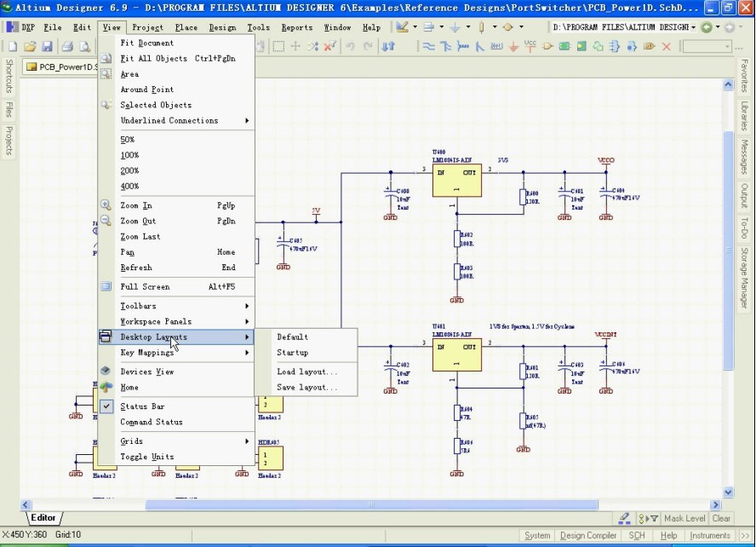Click the horizontal scrollbar right arrow
This screenshot has width=756, height=547.
pyautogui.click(x=716, y=504)
